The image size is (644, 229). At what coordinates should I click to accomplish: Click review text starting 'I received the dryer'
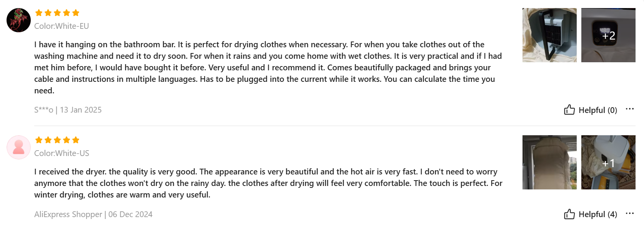coord(268,183)
